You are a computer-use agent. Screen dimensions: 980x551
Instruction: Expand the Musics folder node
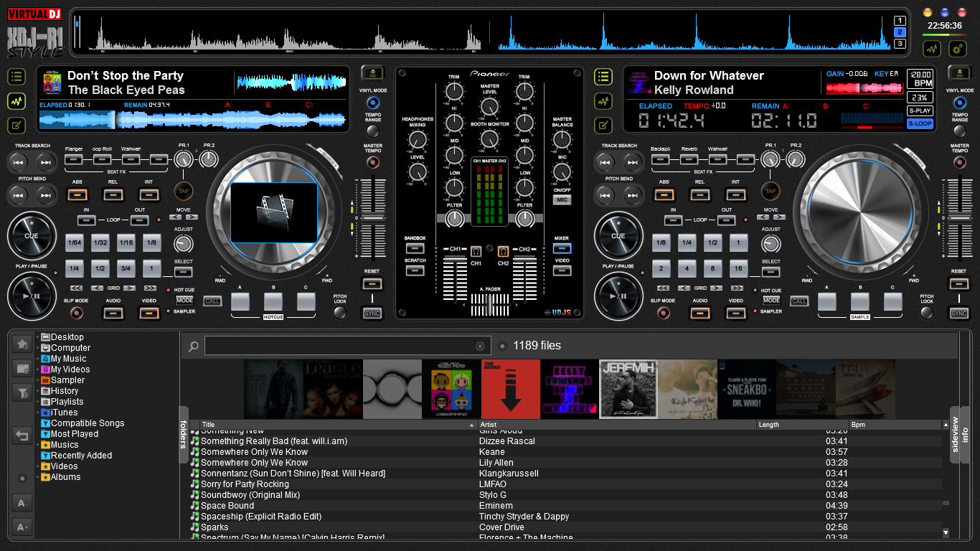pos(37,445)
